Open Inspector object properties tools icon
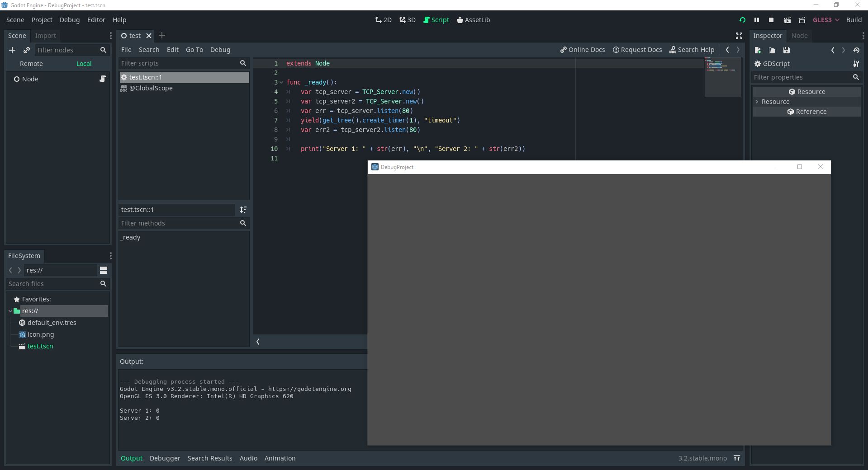 click(x=856, y=64)
